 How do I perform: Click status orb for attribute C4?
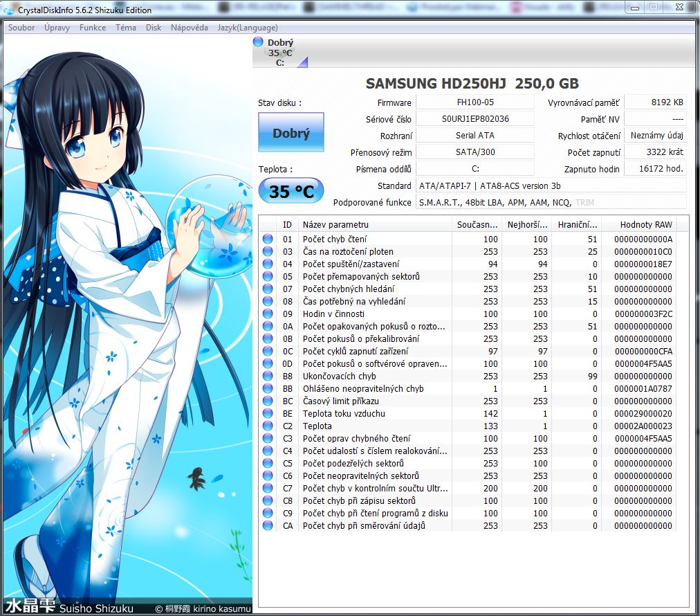[268, 451]
